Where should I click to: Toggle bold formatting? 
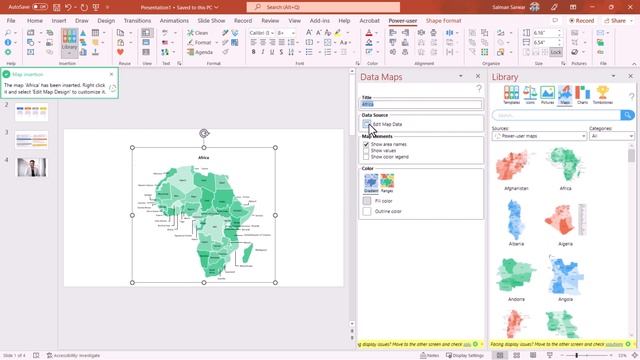click(x=253, y=52)
